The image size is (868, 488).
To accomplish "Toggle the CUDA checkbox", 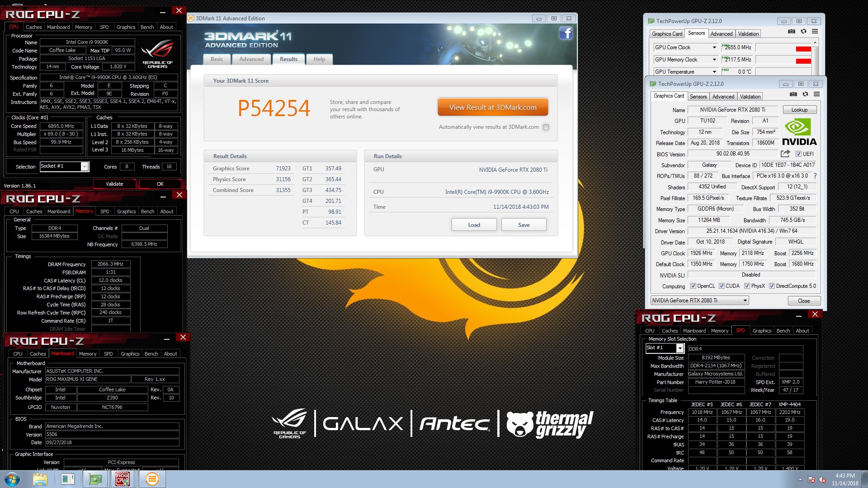I will click(x=722, y=286).
